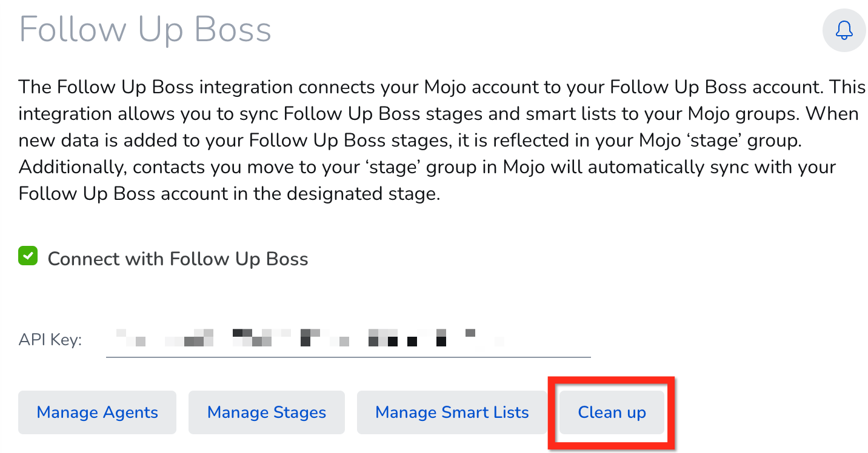Click the integration description paragraph

[x=442, y=141]
